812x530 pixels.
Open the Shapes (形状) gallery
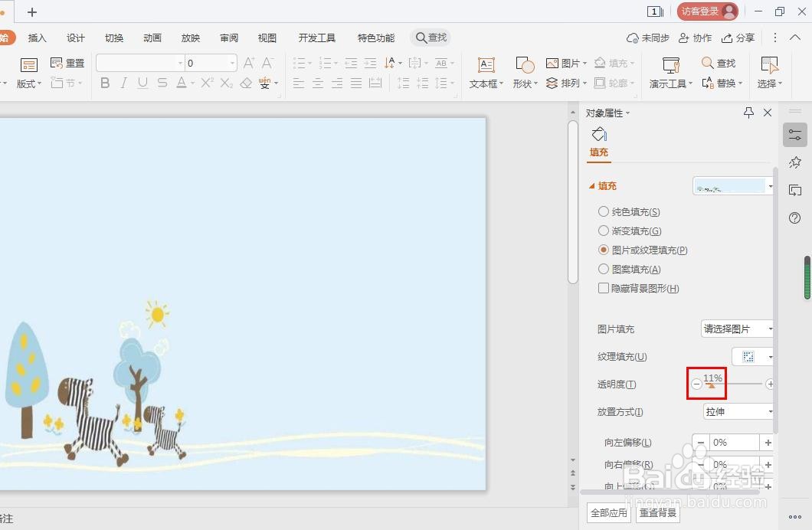(525, 73)
